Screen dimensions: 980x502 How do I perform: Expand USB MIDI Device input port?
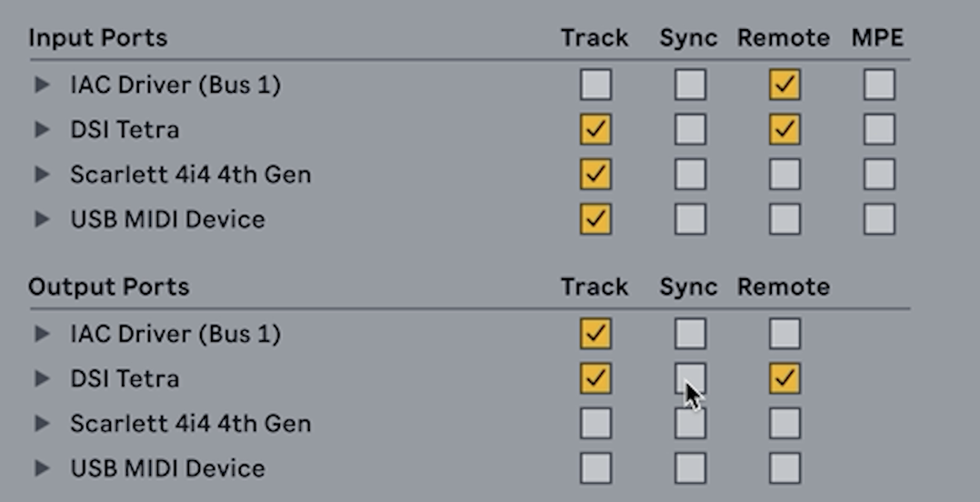(42, 219)
